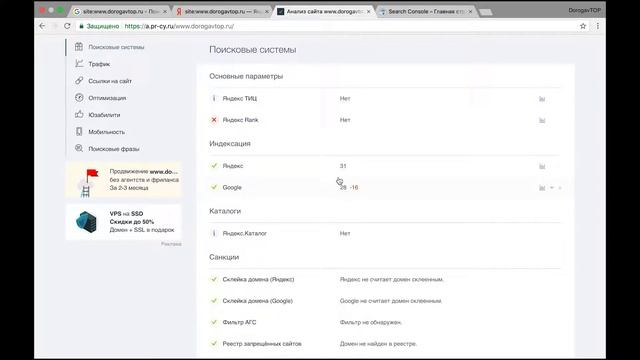Click the thumbs-up icon beside Юзабилити
The height and width of the screenshot is (360, 640).
coord(79,114)
